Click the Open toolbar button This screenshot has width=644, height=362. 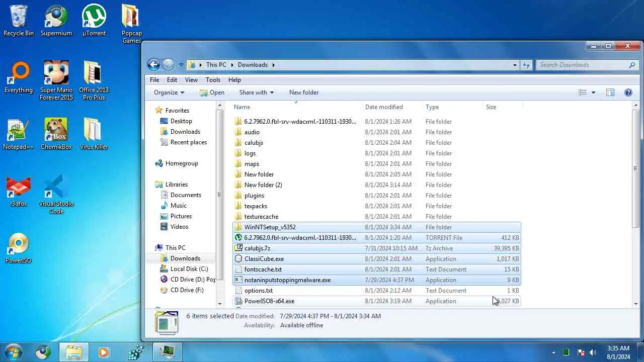(212, 93)
